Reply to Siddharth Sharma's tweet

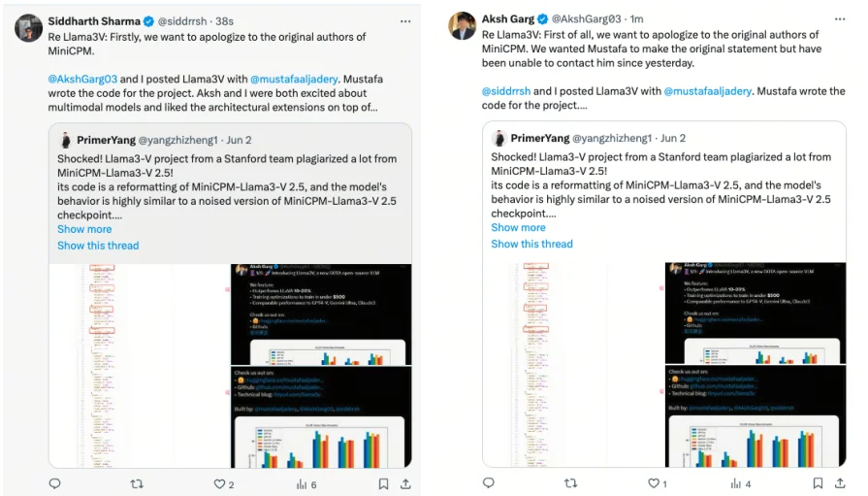(x=54, y=483)
